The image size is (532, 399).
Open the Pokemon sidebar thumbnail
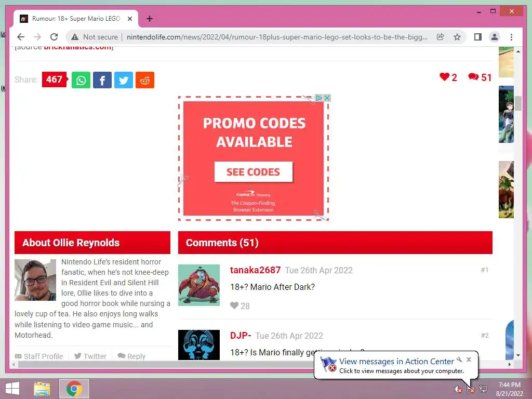pos(506,114)
